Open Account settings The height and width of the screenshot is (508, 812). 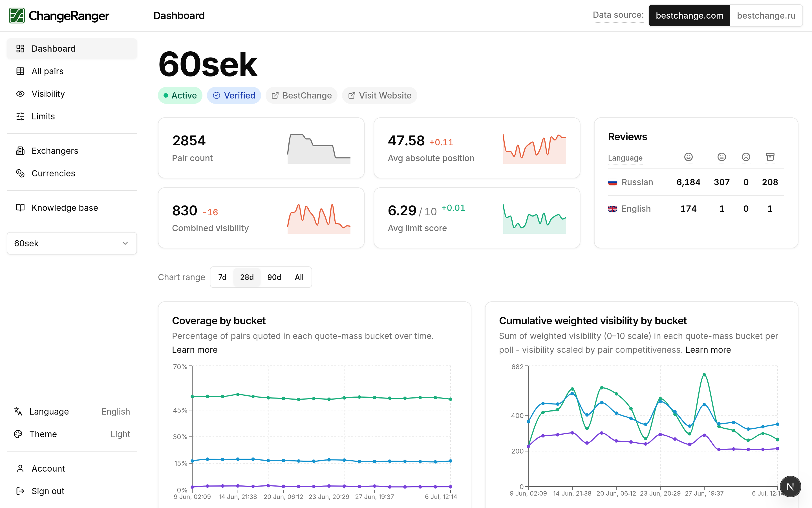(72, 468)
